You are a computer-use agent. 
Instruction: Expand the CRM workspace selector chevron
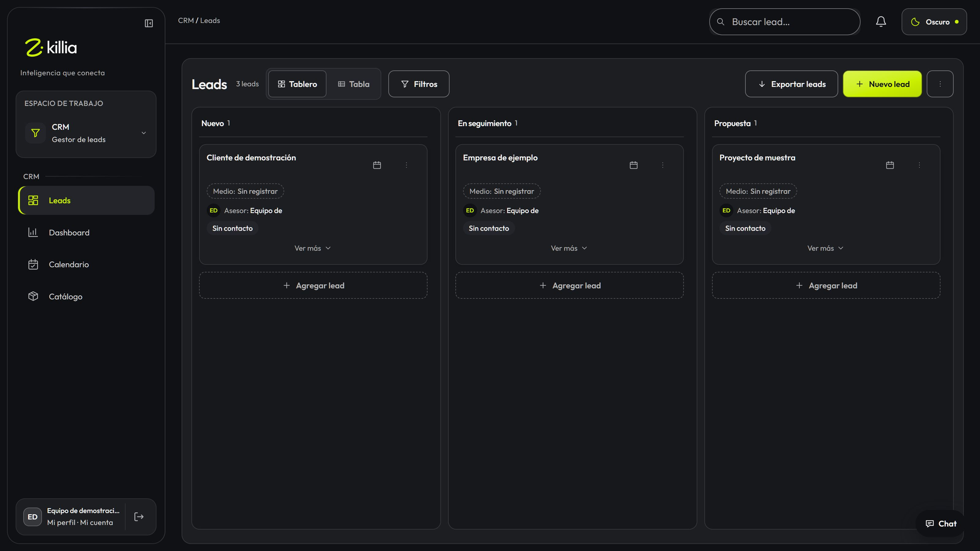pyautogui.click(x=143, y=133)
